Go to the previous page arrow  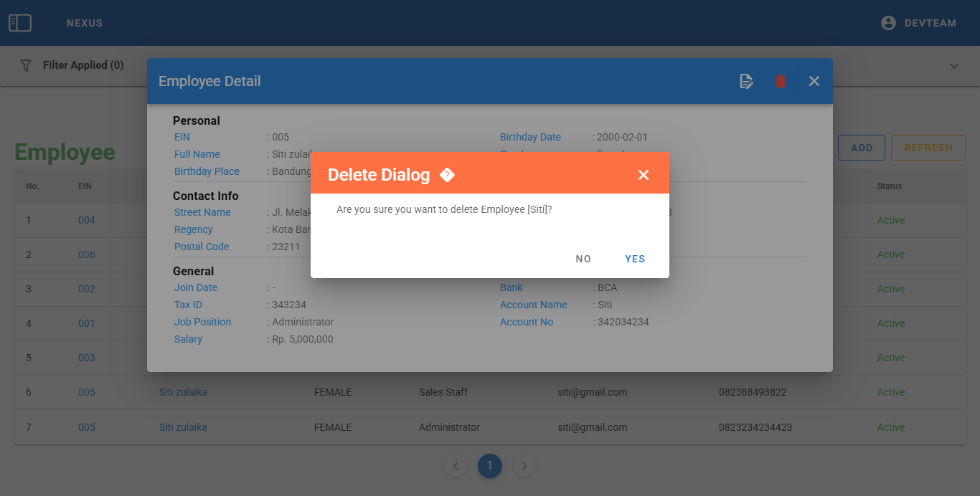click(x=456, y=466)
